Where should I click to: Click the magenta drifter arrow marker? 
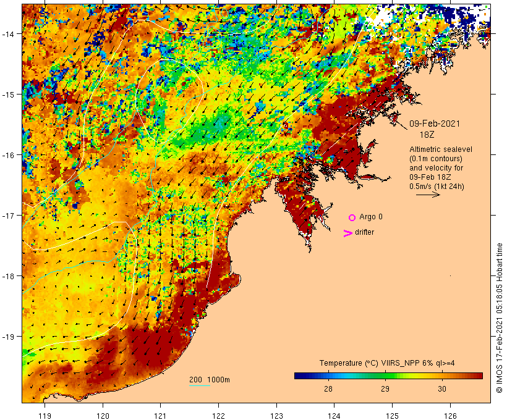pyautogui.click(x=348, y=233)
